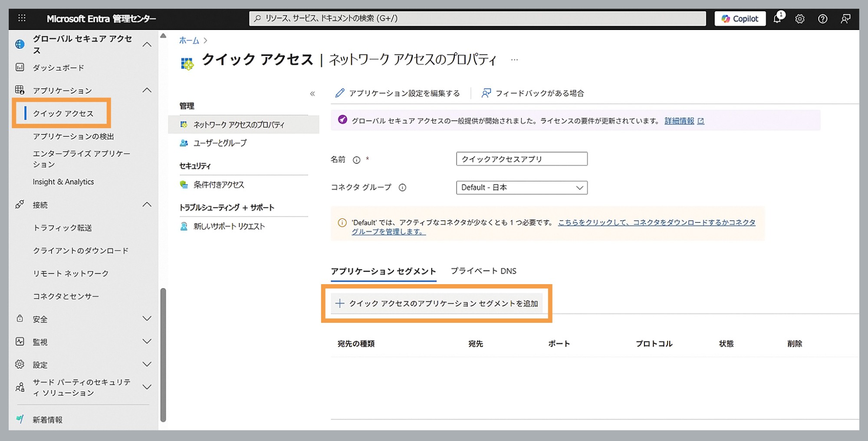Open ユーザーとグループ settings

point(219,143)
